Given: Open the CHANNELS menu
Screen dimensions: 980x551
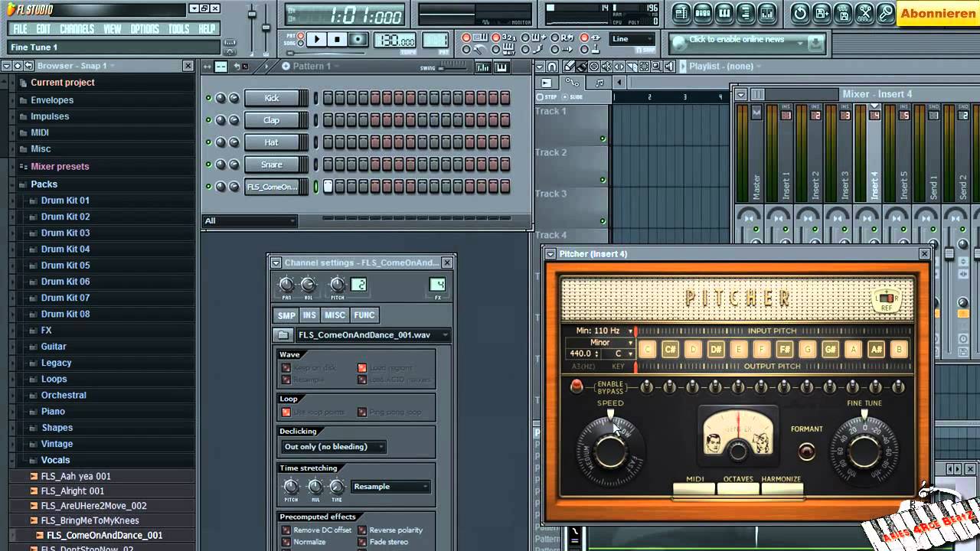Looking at the screenshot, I should (77, 29).
